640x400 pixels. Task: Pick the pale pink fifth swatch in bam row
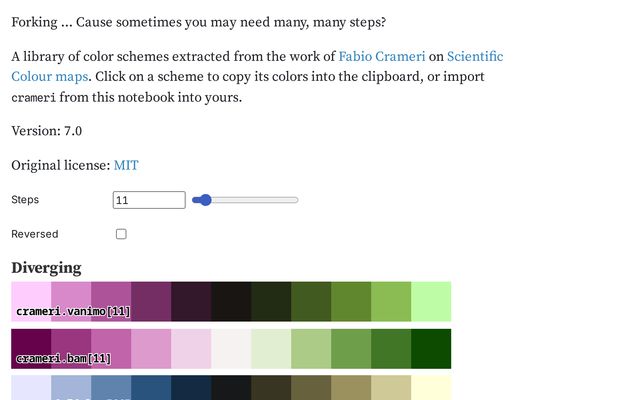[x=191, y=346]
